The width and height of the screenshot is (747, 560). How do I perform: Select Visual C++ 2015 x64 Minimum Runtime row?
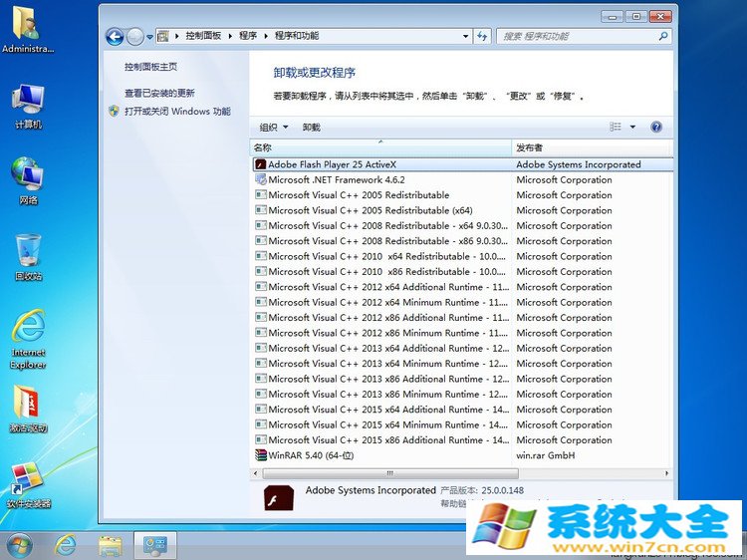(x=461, y=424)
